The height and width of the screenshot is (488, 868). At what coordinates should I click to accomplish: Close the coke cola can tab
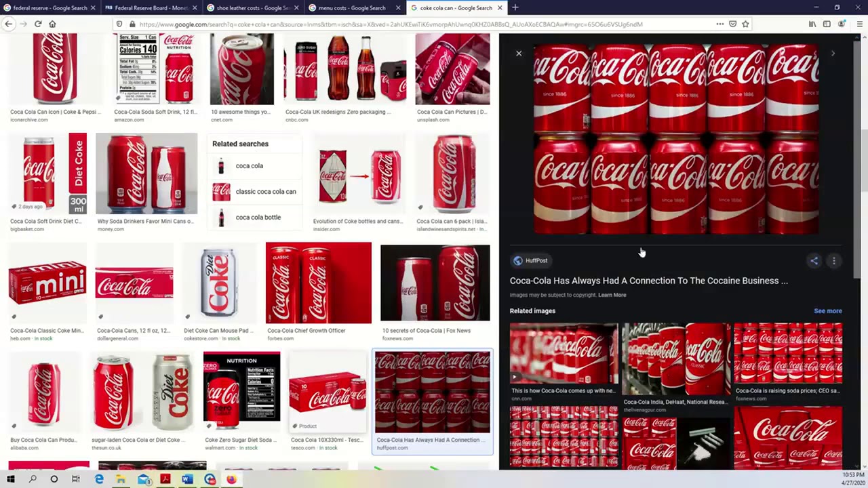pyautogui.click(x=500, y=8)
